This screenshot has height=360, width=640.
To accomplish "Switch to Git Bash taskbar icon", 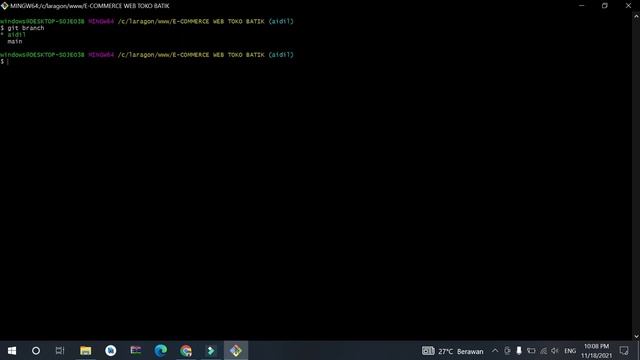I will pyautogui.click(x=236, y=351).
